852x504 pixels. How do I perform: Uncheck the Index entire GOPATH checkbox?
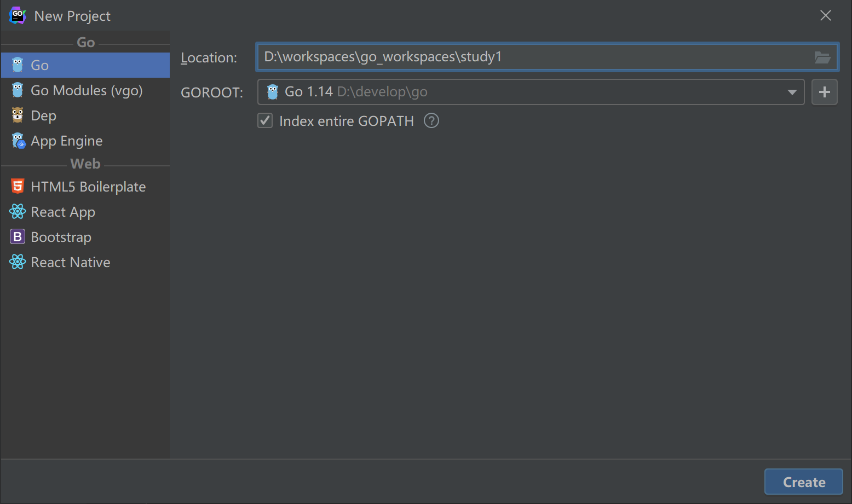point(266,121)
